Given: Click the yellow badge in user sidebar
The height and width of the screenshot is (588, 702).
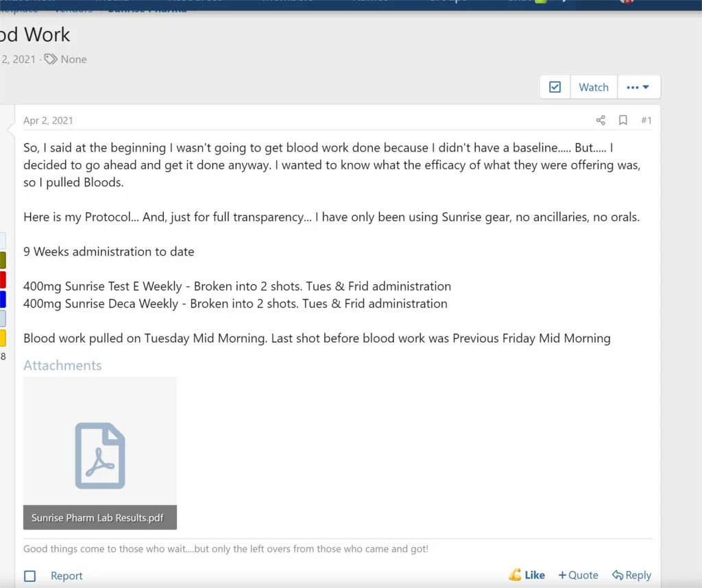Looking at the screenshot, I should 3,338.
